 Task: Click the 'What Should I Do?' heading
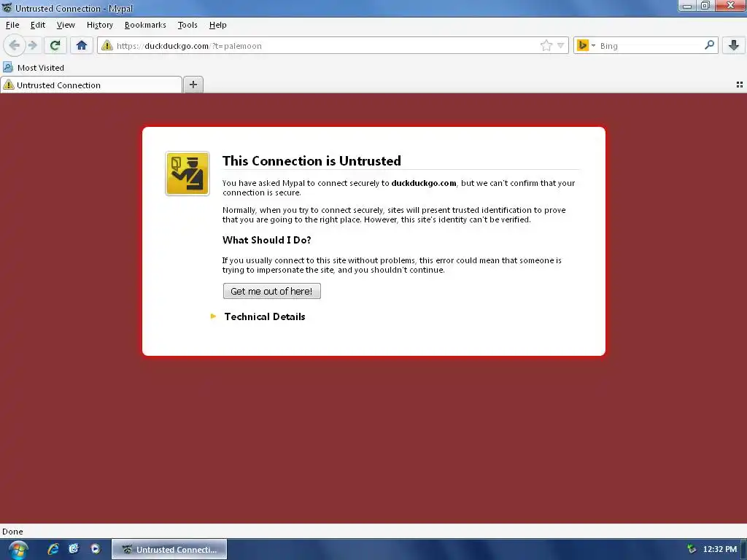tap(267, 240)
